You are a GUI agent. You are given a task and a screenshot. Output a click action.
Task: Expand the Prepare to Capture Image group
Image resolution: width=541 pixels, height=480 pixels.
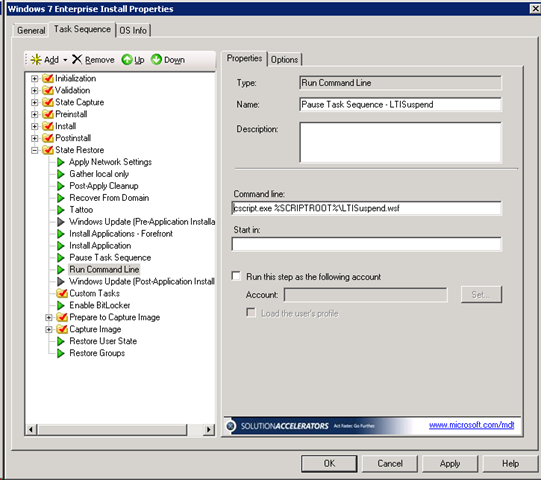[x=49, y=317]
